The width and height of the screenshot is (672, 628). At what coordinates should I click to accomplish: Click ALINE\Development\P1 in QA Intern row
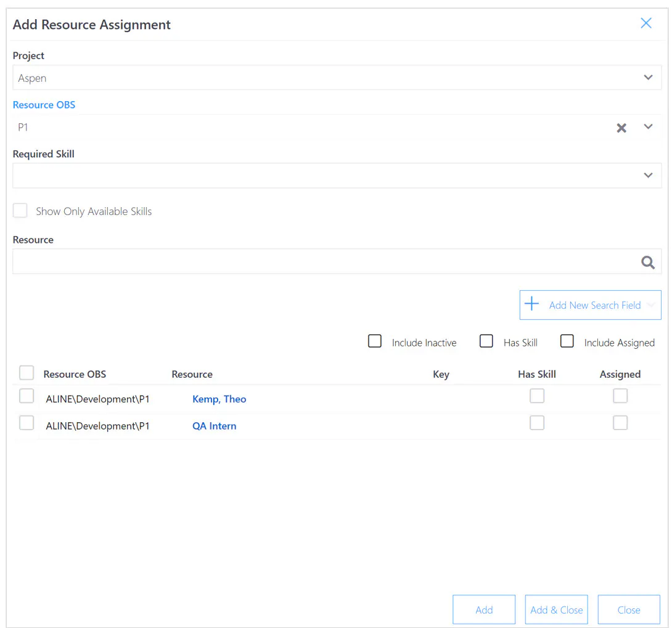[x=97, y=426]
